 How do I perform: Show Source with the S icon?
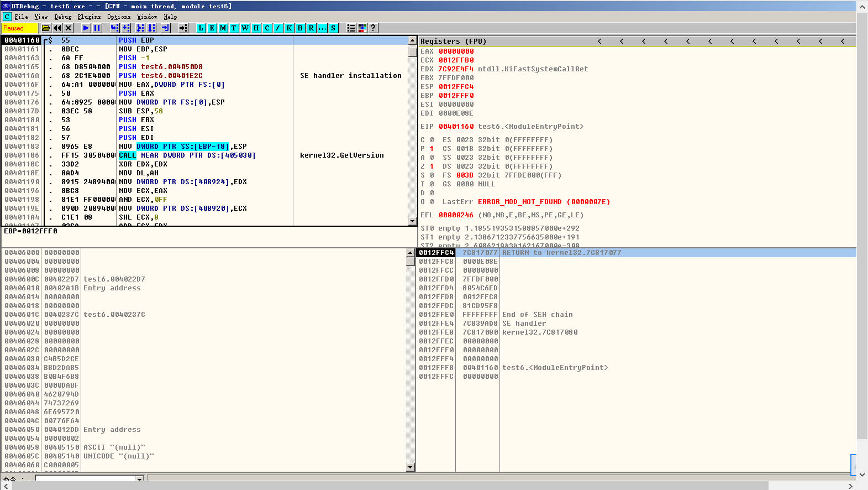[334, 28]
